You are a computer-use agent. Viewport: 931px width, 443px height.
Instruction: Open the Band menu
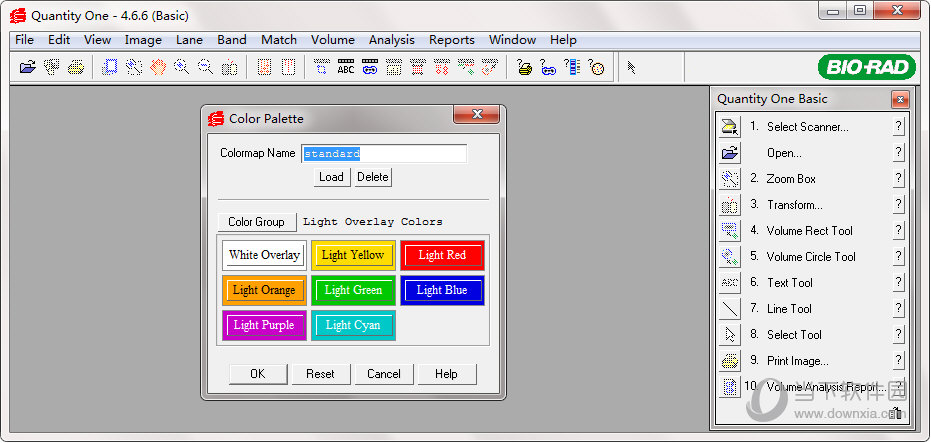(x=232, y=40)
